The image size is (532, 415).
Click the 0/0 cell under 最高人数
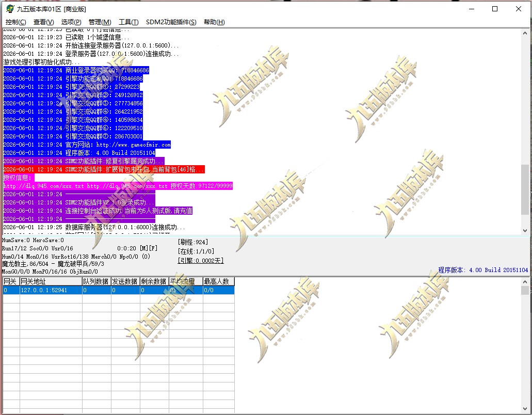click(x=218, y=290)
